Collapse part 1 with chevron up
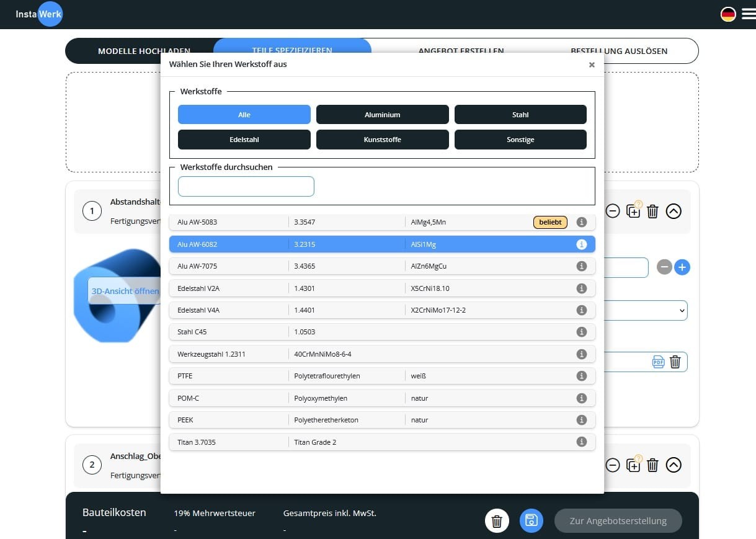This screenshot has height=539, width=756. tap(674, 212)
